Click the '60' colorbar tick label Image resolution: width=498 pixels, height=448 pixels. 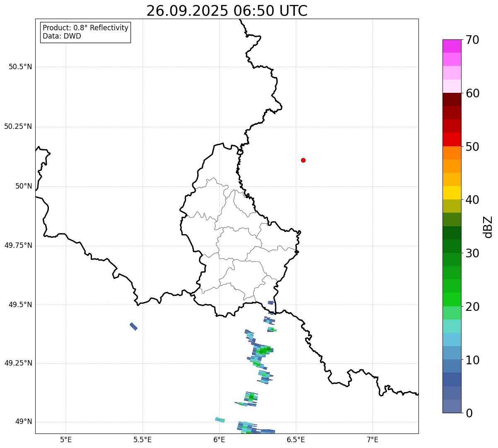point(472,93)
